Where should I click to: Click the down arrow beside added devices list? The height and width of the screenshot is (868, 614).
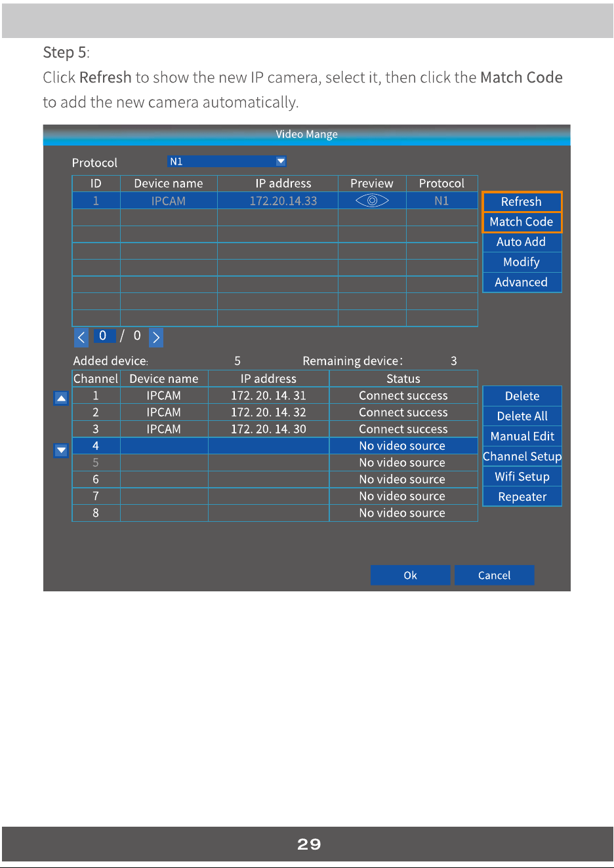[x=61, y=450]
